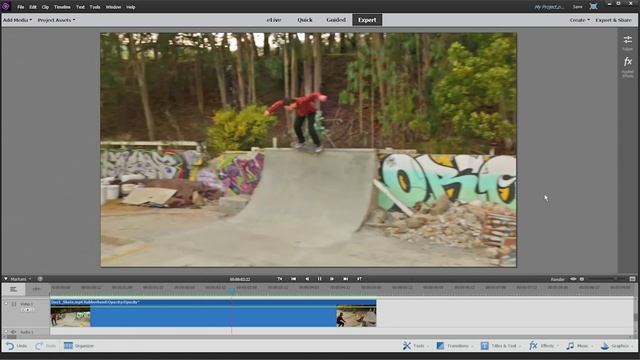
Task: Click the sync icon beside Save
Action: (593, 7)
